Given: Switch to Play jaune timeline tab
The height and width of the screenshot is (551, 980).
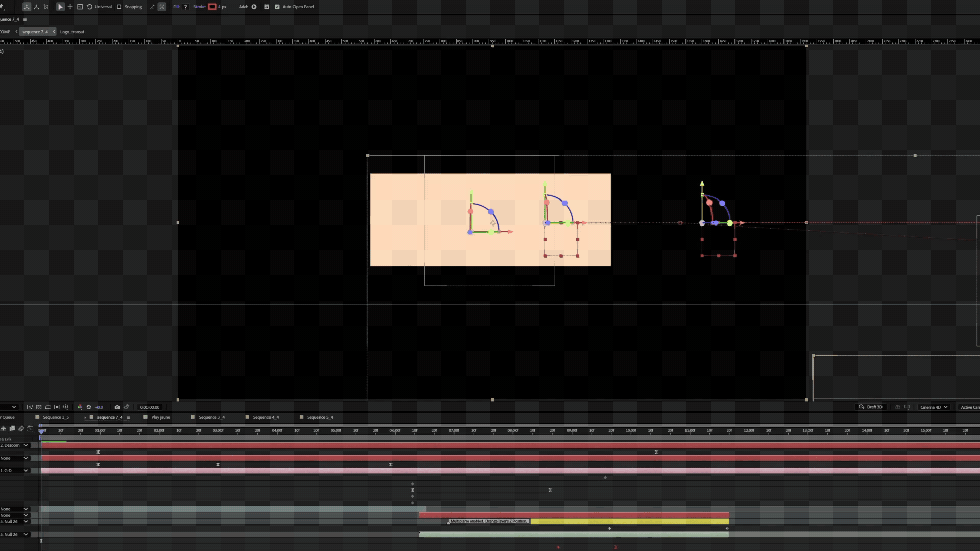Looking at the screenshot, I should [160, 417].
